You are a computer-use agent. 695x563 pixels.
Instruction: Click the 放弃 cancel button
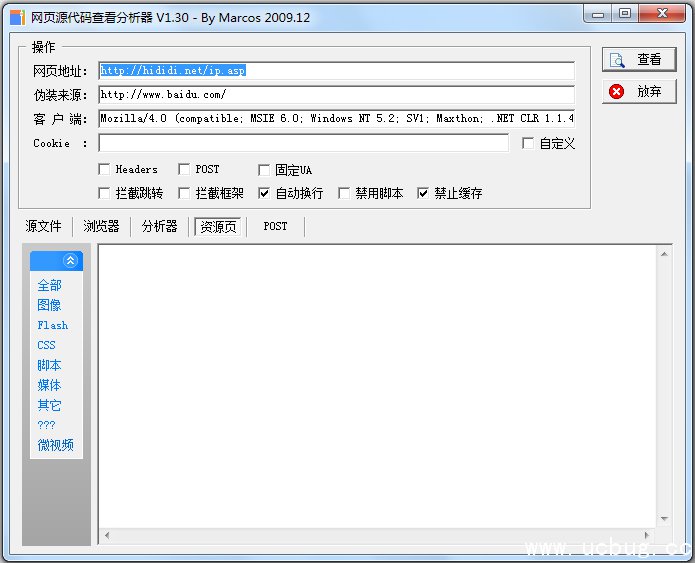pos(639,91)
